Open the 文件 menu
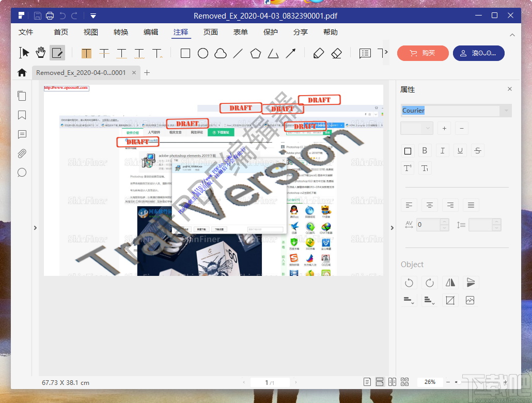 tap(26, 32)
